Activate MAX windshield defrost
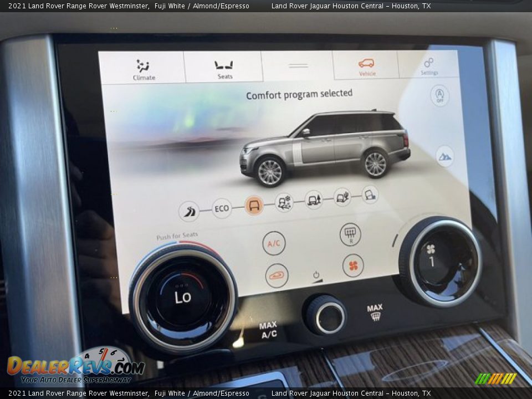Viewport: 532px width, 399px height. [375, 312]
